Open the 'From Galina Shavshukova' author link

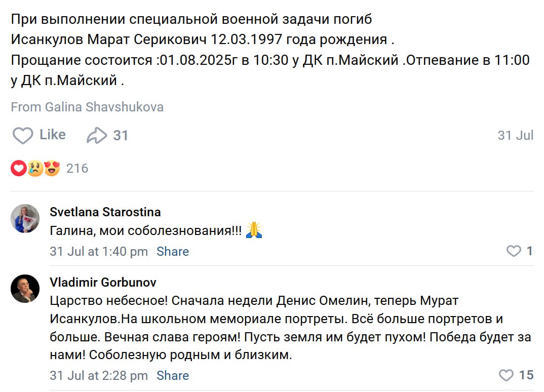tap(87, 107)
